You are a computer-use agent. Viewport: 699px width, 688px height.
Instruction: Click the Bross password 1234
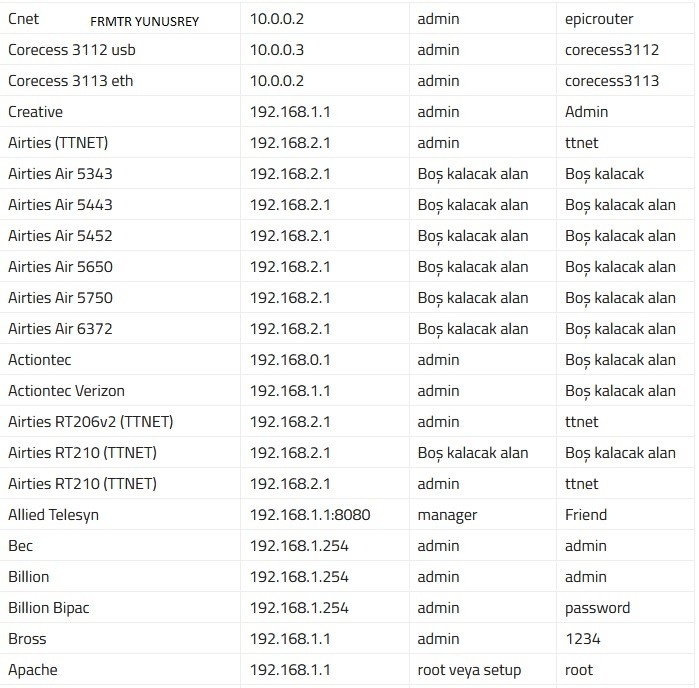[x=583, y=639]
